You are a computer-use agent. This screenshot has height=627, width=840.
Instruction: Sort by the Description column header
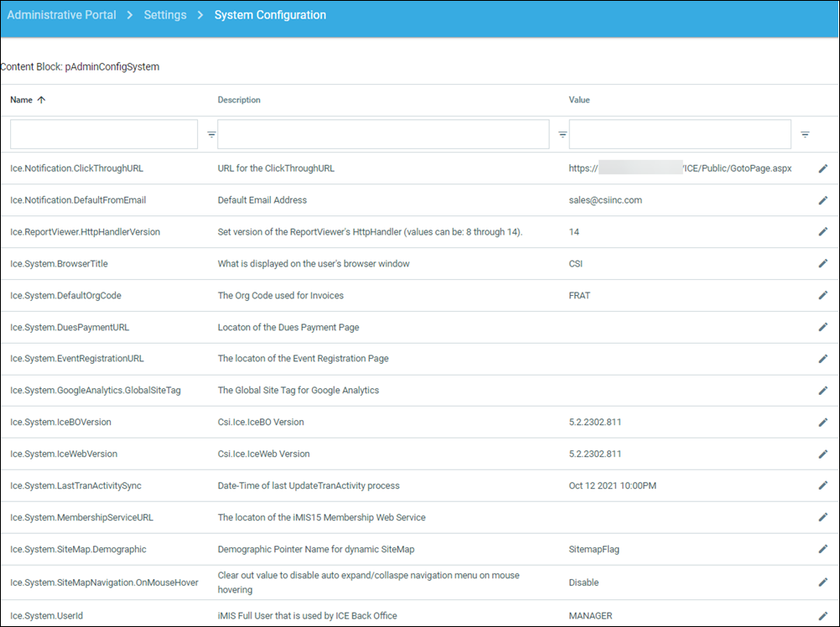tap(239, 100)
